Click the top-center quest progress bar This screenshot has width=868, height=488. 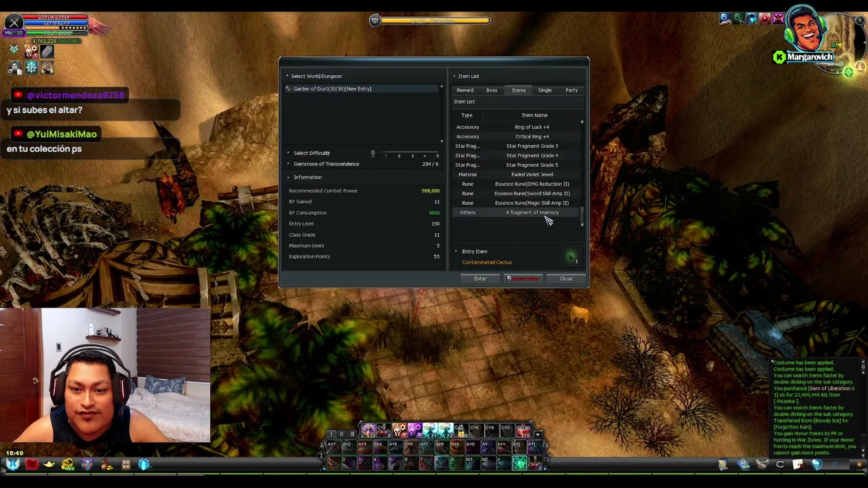click(435, 20)
